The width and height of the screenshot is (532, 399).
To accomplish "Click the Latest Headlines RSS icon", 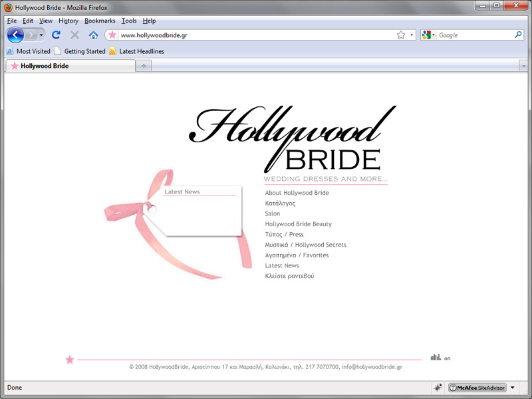I will coord(112,51).
